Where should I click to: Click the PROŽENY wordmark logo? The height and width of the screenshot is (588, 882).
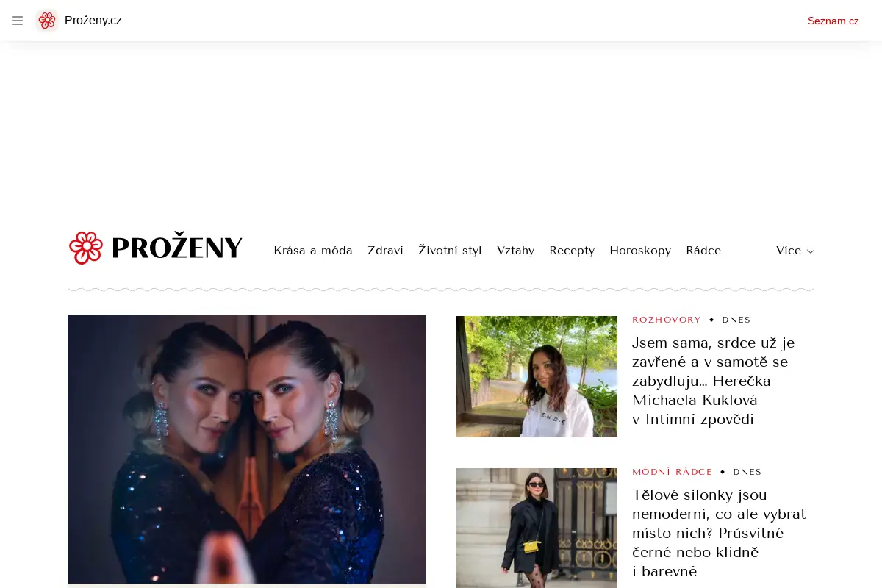coord(177,248)
